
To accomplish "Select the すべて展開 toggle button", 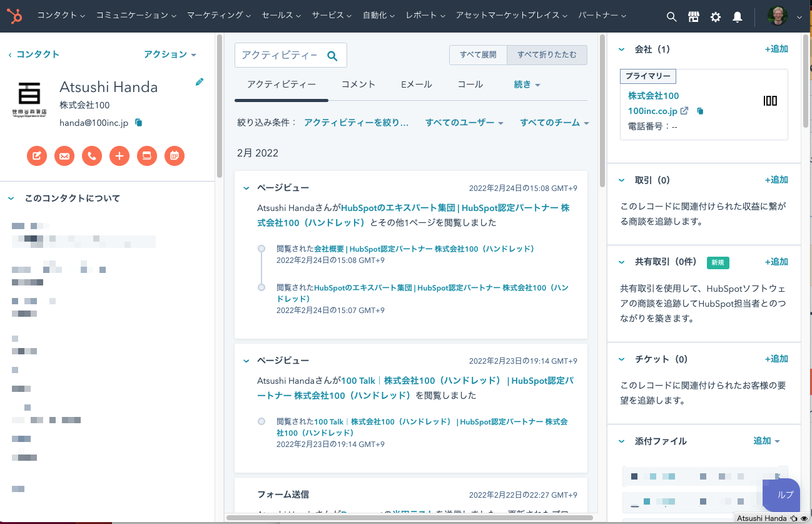I will click(478, 55).
